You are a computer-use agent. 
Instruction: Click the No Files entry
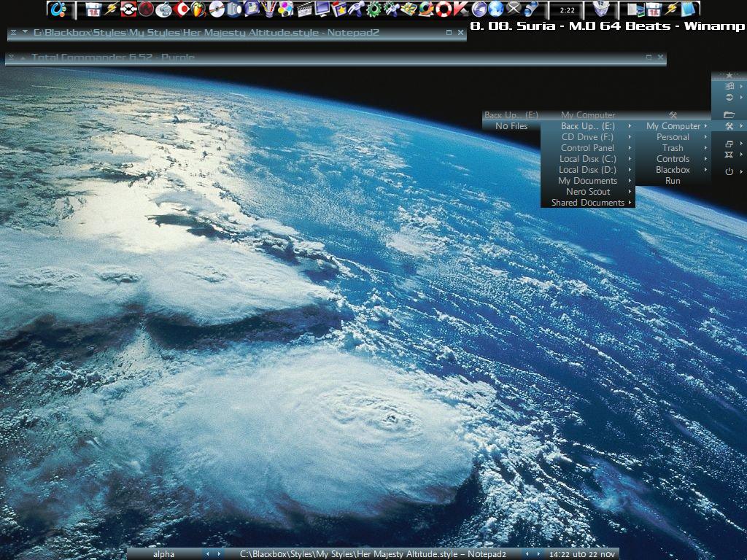coord(511,126)
